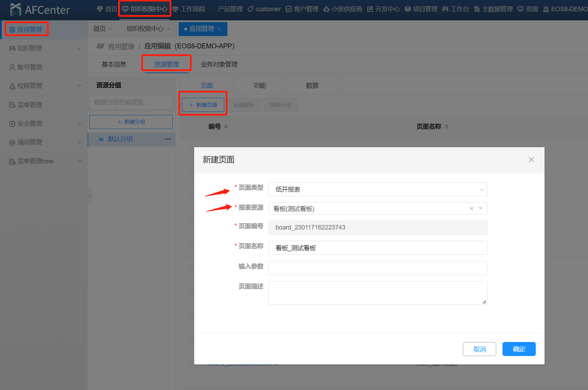This screenshot has width=588, height=390.
Task: Click the AFCenter logo icon
Action: 15,9
